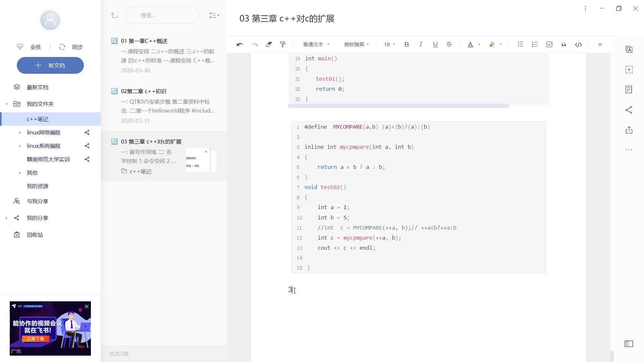Click the code block horizontal scrollbar
The height and width of the screenshot is (362, 644).
(x=398, y=106)
